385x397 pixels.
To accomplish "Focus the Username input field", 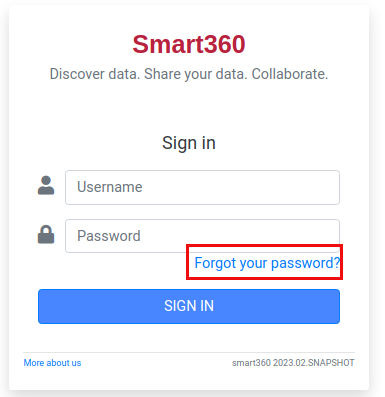I will (x=202, y=187).
